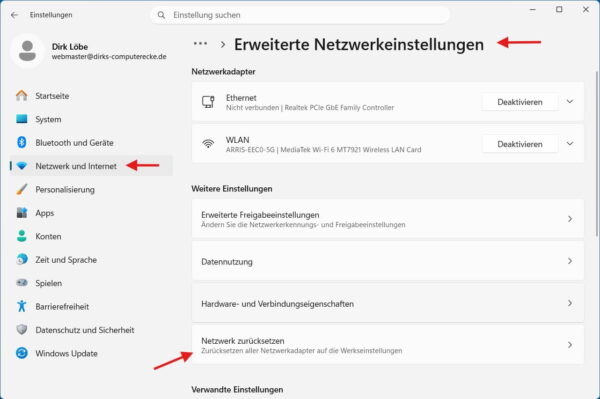
Task: Open Startseite in sidebar
Action: pyautogui.click(x=92, y=96)
